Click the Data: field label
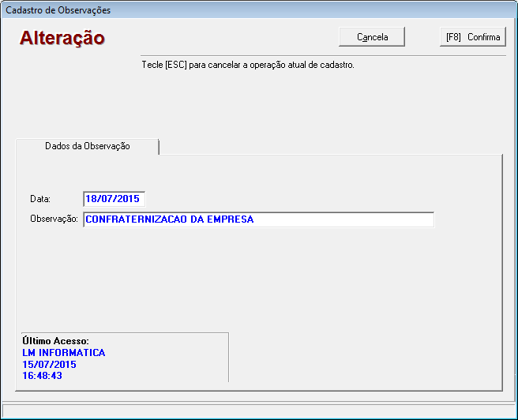The image size is (518, 420). pyautogui.click(x=40, y=199)
